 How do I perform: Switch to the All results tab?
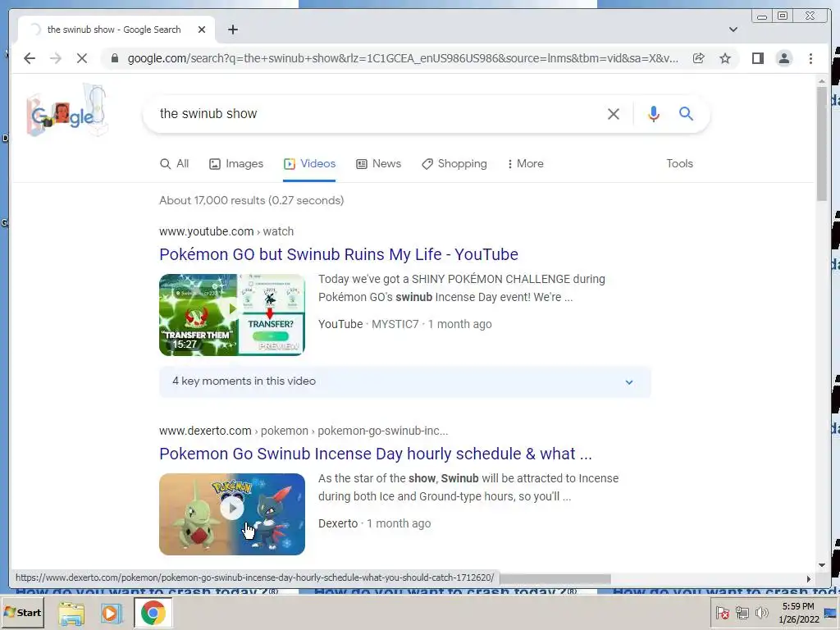tap(175, 164)
